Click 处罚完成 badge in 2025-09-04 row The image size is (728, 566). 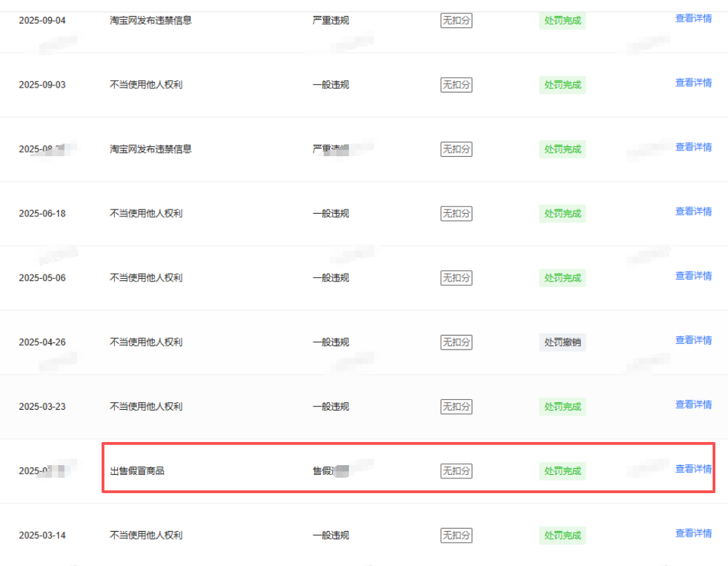point(562,20)
